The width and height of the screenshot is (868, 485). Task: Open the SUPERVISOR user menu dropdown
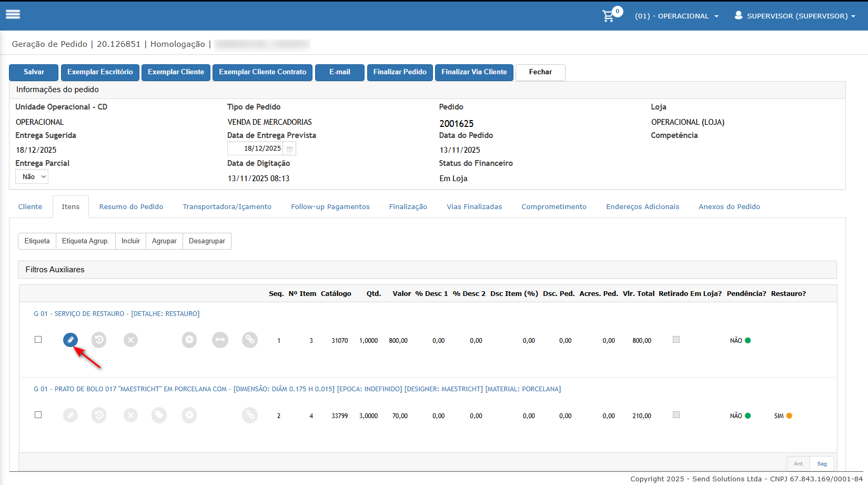click(x=795, y=16)
